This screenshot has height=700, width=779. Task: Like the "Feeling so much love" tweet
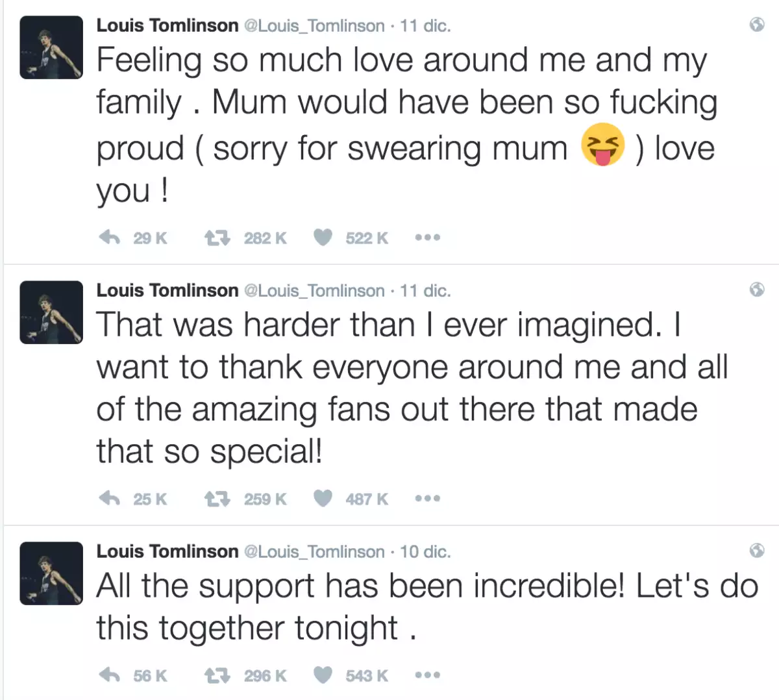323,238
